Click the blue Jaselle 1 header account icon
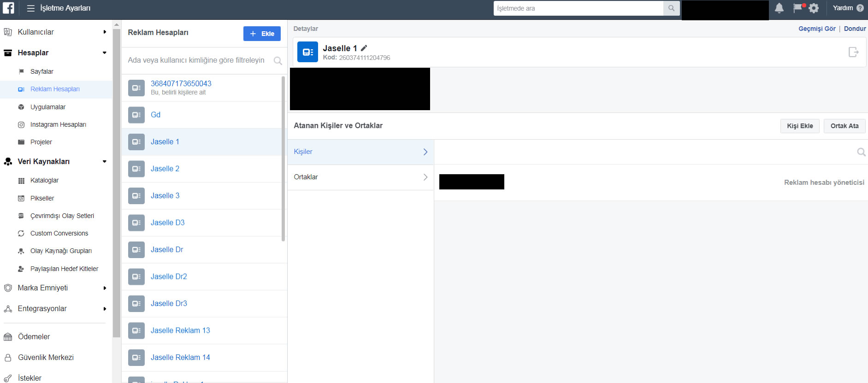Screen dimensions: 868x383 (307, 52)
